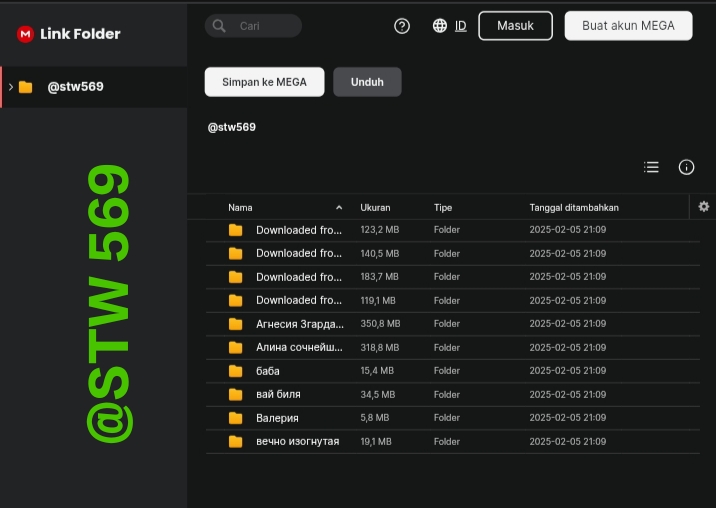Click the 5,8 MB size value

tap(375, 418)
